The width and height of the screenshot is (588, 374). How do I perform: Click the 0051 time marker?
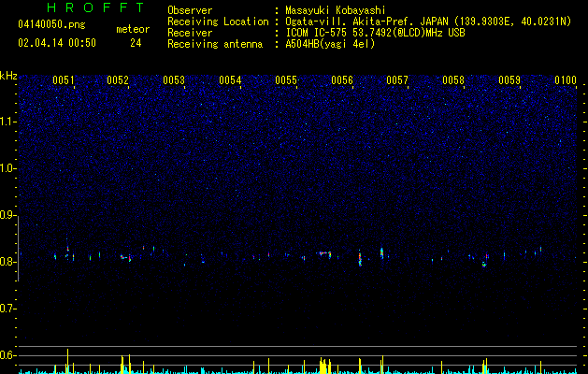pyautogui.click(x=63, y=80)
